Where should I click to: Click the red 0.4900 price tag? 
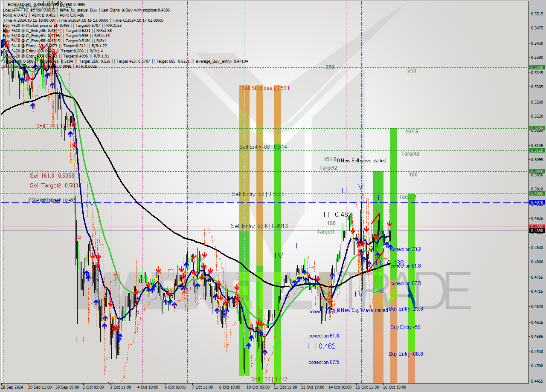point(536,227)
